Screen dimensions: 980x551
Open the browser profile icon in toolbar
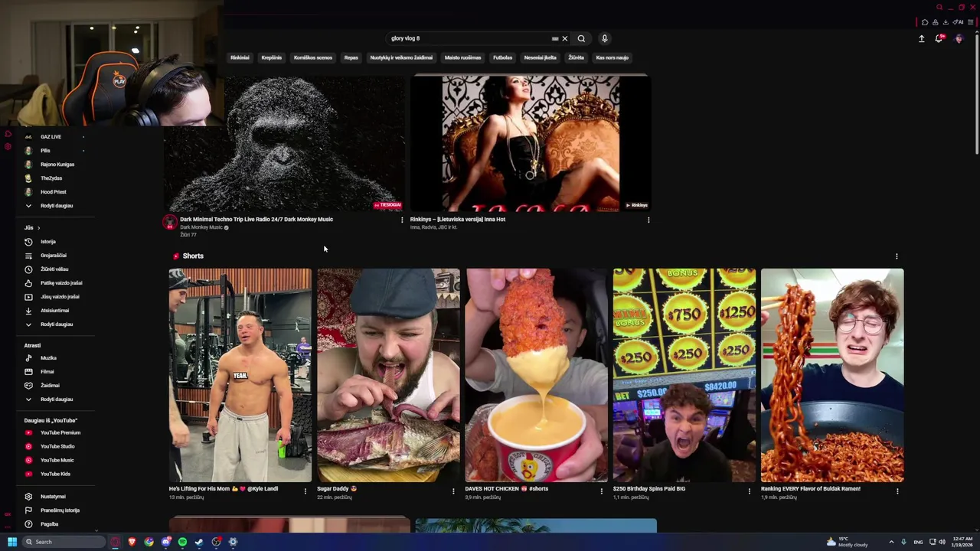pos(935,22)
